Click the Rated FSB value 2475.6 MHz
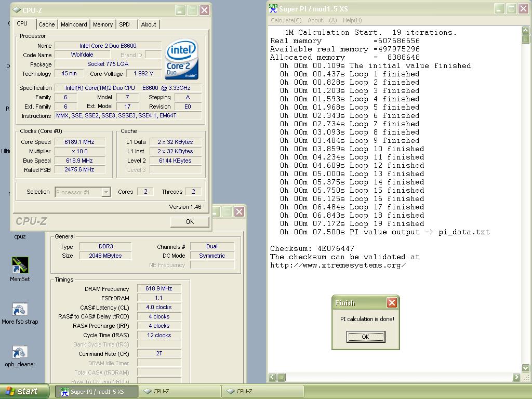The height and width of the screenshot is (399, 532). point(79,170)
